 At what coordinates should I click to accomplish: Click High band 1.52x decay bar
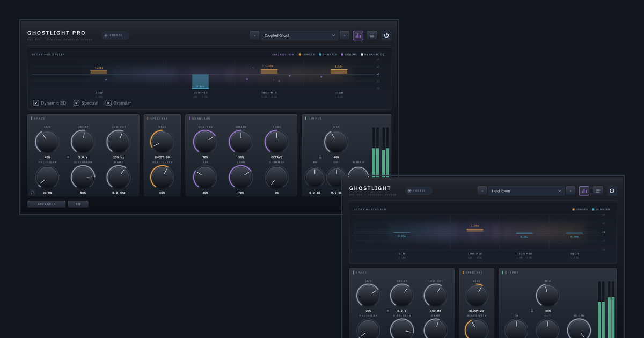pyautogui.click(x=339, y=71)
